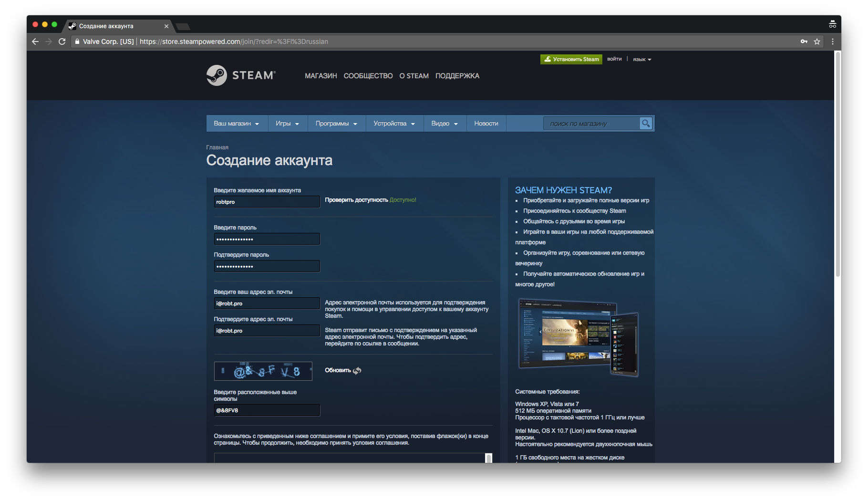Go back using browser back arrow
868x501 pixels.
[x=35, y=42]
